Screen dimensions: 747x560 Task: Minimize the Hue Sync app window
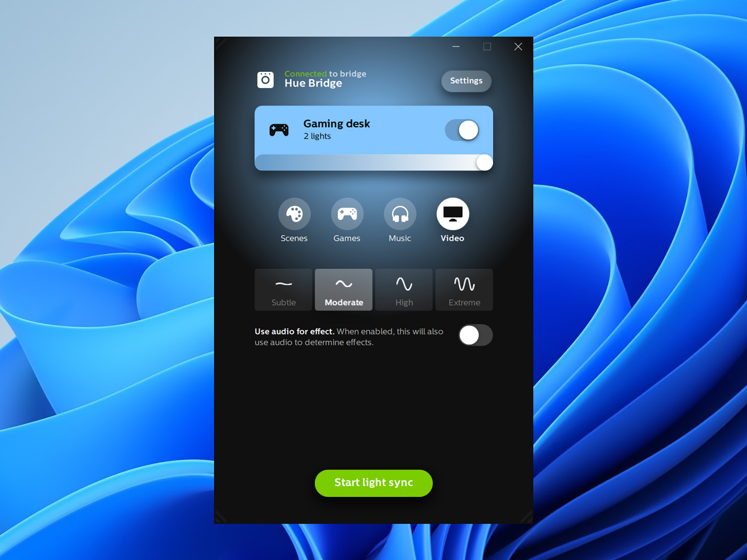point(456,47)
